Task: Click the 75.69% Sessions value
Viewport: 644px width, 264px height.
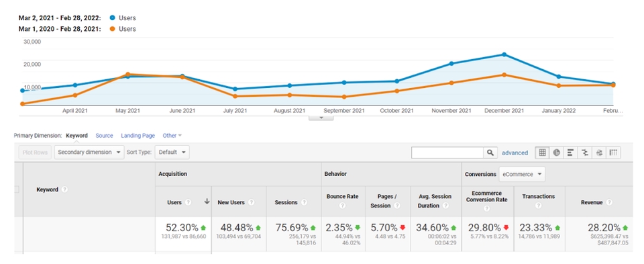Action: tap(292, 228)
